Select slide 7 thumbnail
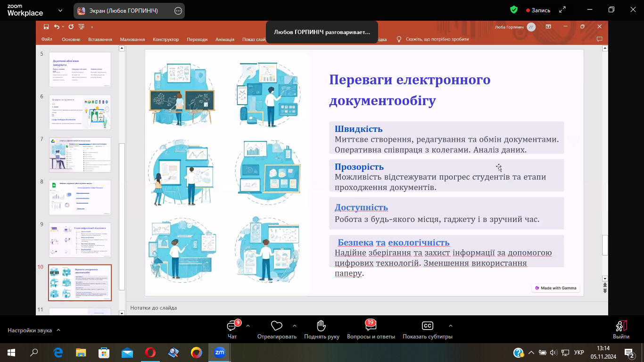 tap(80, 155)
